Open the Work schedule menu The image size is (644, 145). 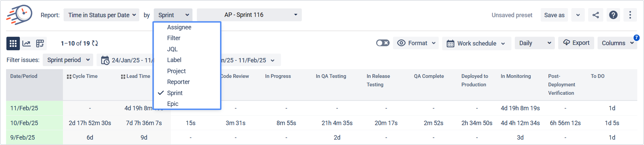click(x=476, y=43)
